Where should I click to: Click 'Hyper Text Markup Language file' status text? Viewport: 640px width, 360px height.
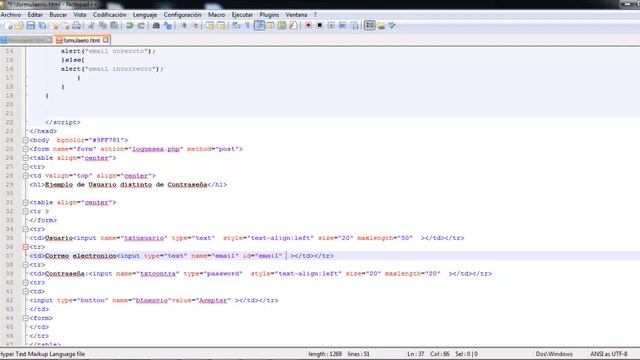tap(42, 354)
